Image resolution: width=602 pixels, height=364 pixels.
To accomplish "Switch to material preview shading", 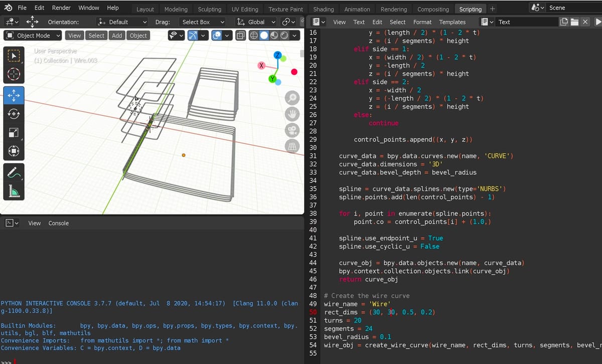I will 274,36.
